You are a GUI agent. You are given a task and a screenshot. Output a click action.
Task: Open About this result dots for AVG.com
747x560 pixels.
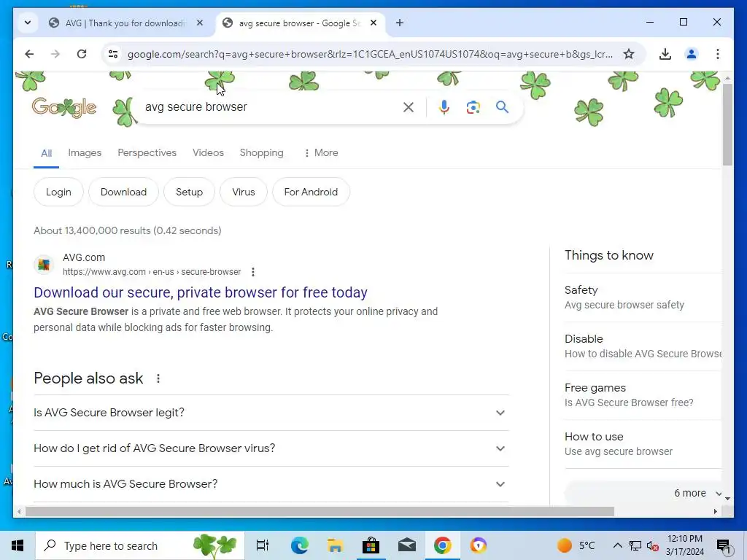253,272
